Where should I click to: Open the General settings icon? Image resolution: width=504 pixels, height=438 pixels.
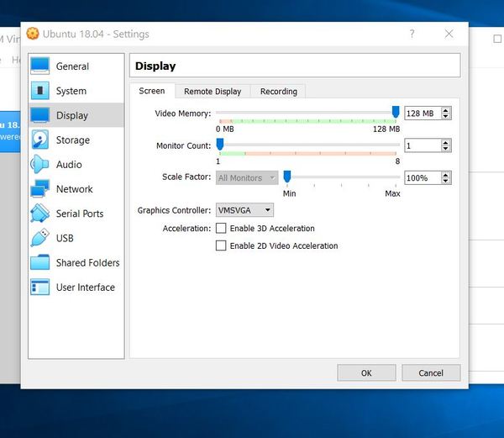point(39,66)
